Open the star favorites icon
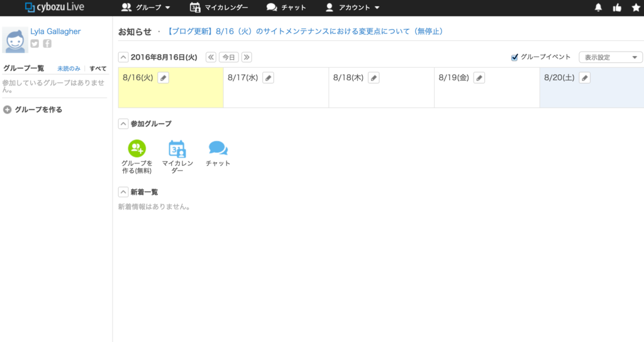 click(636, 8)
